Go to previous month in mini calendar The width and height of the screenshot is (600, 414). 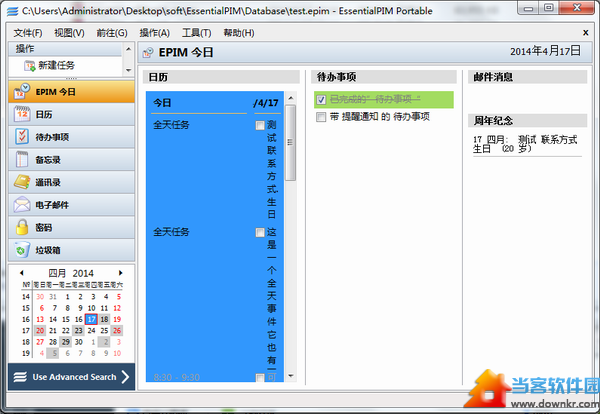click(22, 273)
